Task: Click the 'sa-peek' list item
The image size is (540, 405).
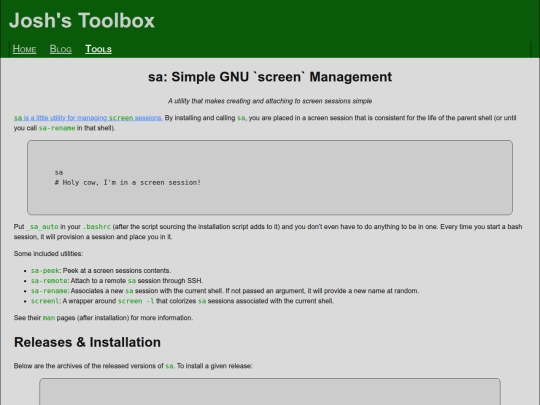Action: 101,271
